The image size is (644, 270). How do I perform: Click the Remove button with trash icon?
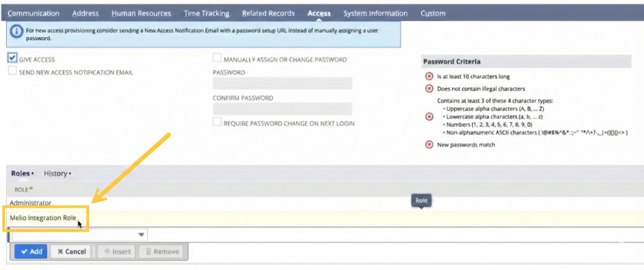[x=162, y=252]
